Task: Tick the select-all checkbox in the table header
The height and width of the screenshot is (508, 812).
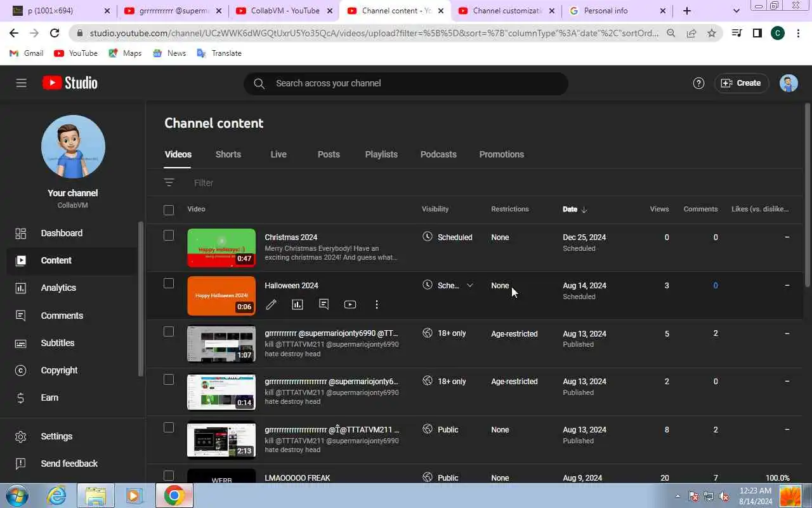Action: tap(169, 210)
